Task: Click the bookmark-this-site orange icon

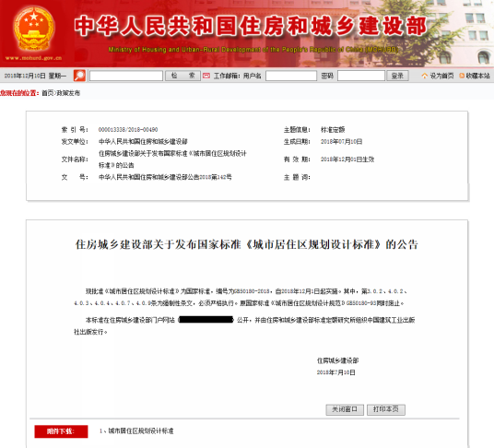Action: (x=462, y=76)
